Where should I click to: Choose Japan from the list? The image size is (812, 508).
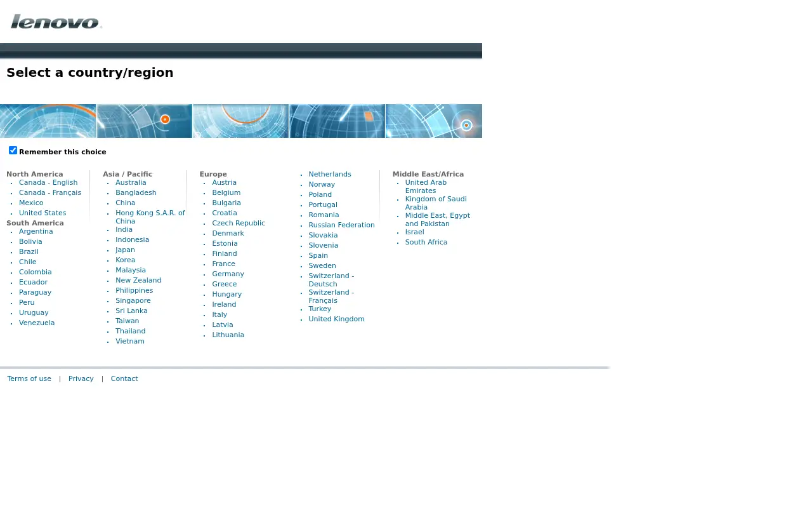[x=125, y=250]
